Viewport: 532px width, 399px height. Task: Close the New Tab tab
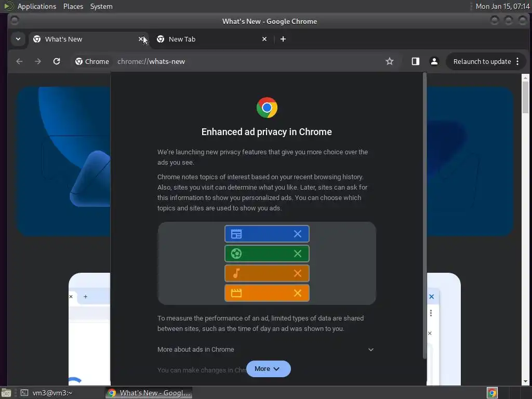point(264,39)
